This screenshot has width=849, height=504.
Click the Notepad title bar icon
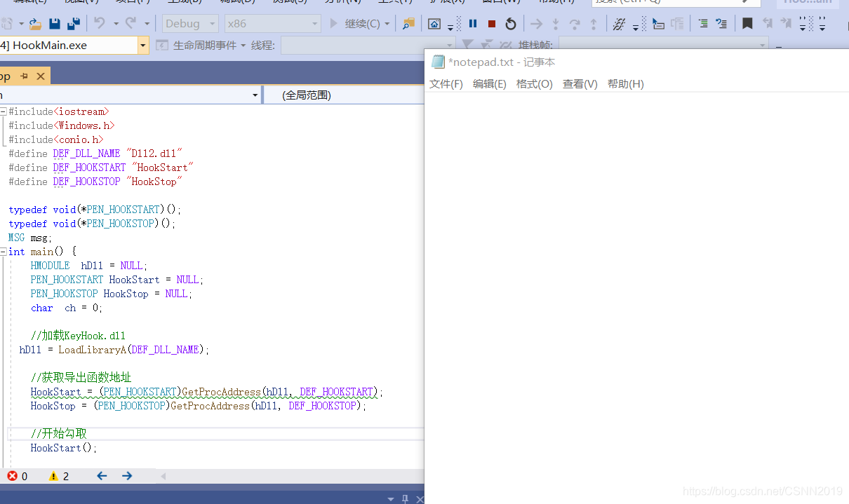click(439, 62)
